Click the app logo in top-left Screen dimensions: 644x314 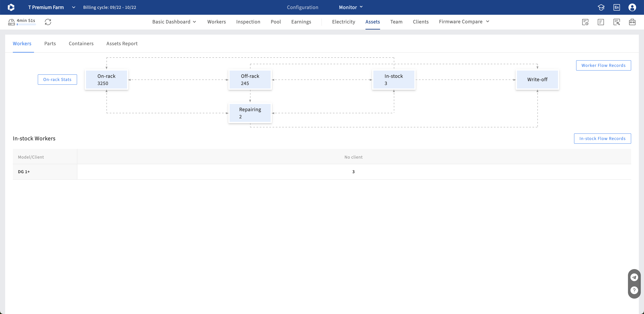point(11,7)
